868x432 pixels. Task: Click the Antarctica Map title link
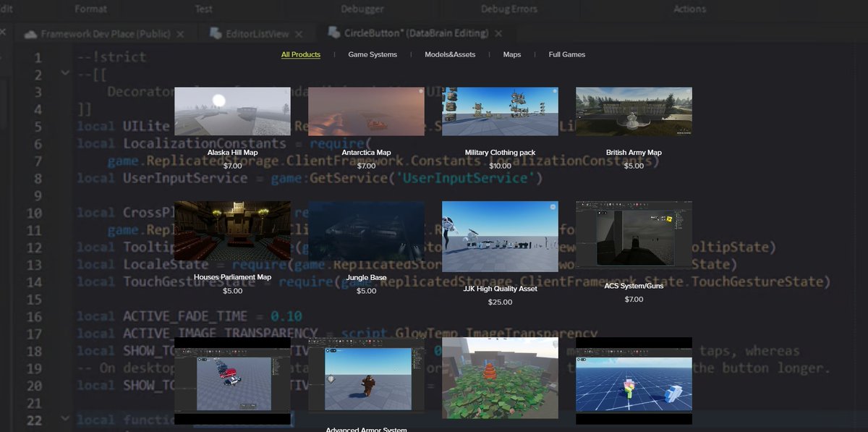[x=366, y=153]
